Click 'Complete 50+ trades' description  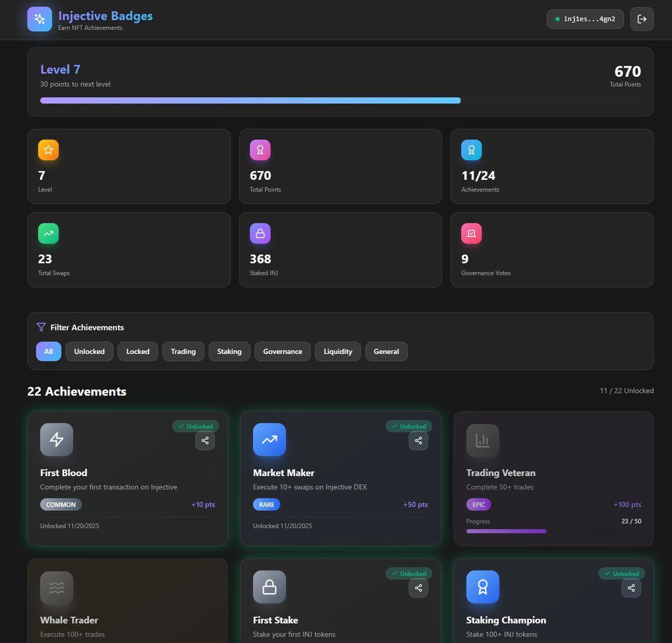[500, 487]
